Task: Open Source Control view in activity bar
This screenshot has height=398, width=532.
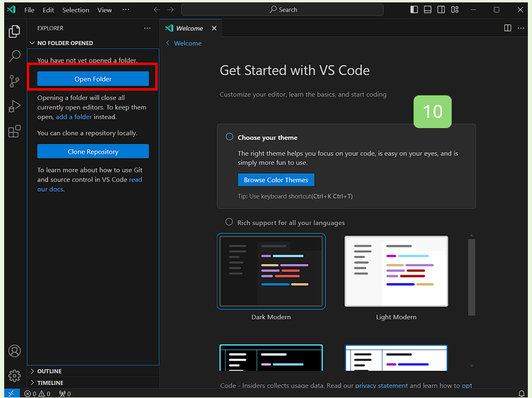Action: pyautogui.click(x=14, y=81)
